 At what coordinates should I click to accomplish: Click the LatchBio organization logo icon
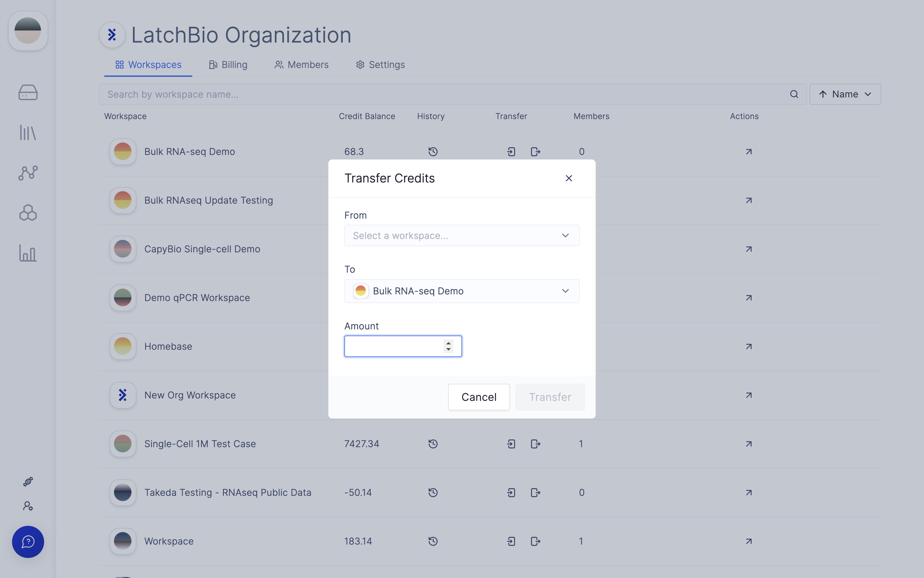point(112,35)
